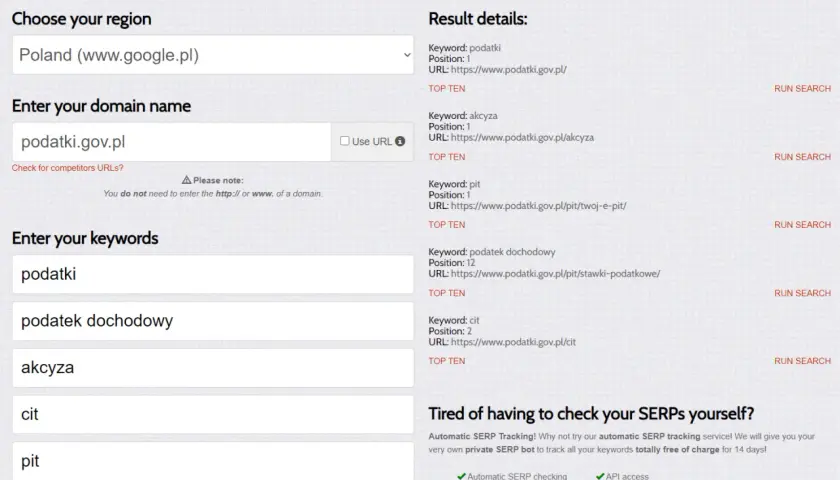
Task: Click the domain name field containing podatki.gov.pl
Action: pos(171,142)
